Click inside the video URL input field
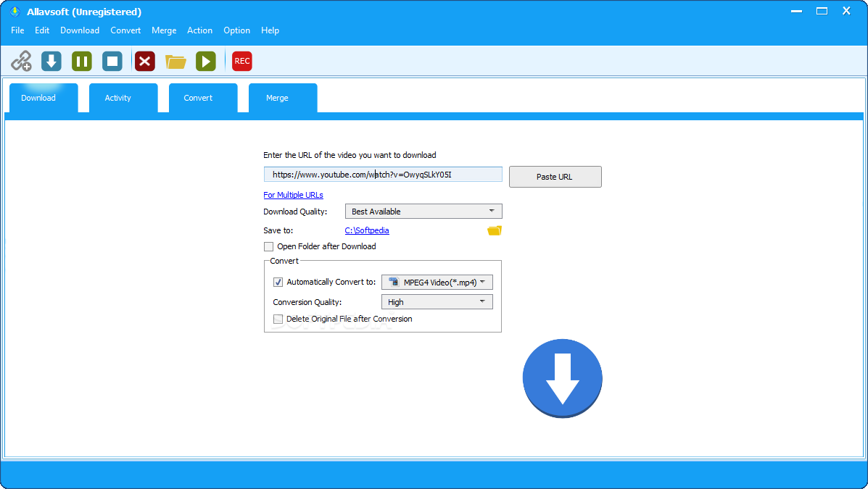 point(383,174)
